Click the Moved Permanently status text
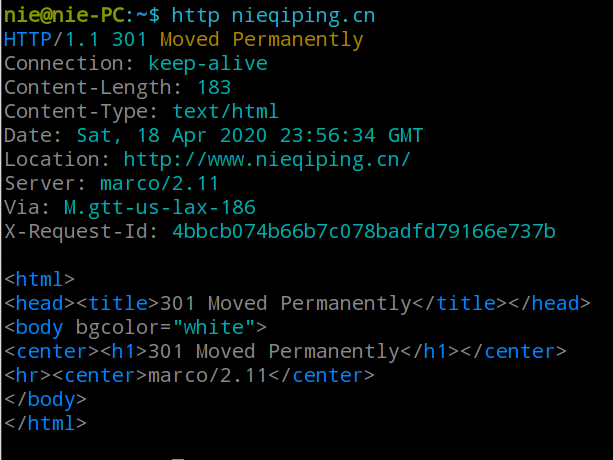This screenshot has width=613, height=460. [x=262, y=41]
